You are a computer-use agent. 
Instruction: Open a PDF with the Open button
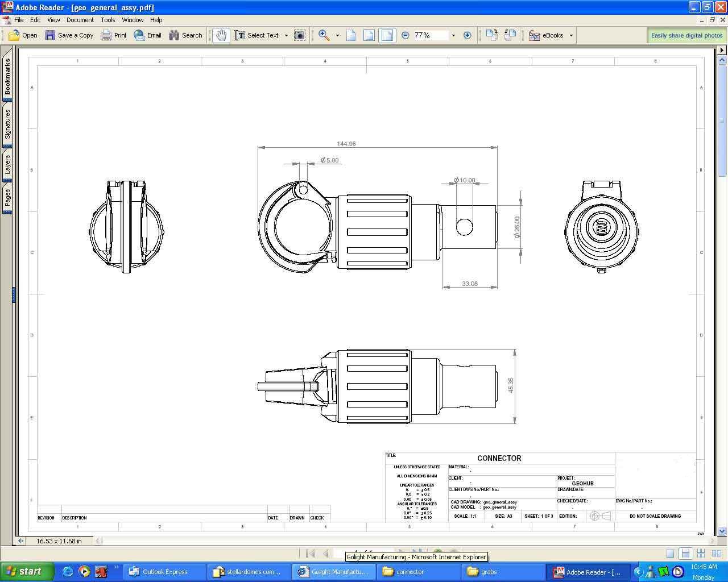pos(23,35)
